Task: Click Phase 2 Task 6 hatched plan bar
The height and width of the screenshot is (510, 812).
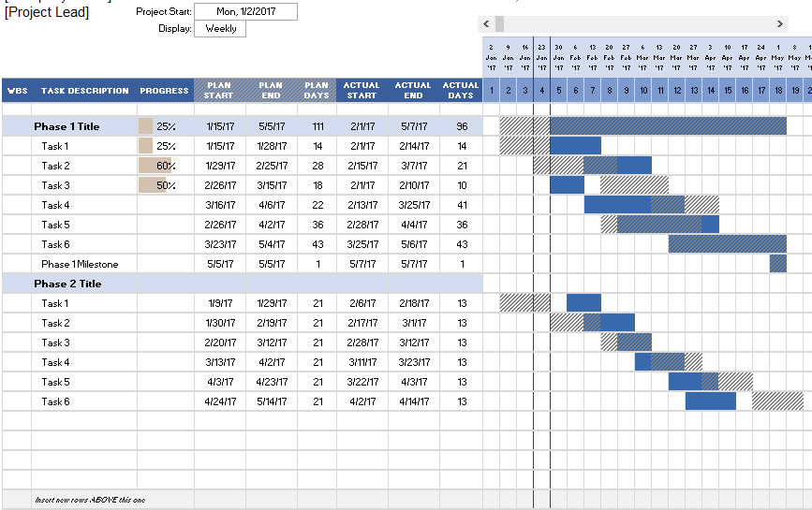Action: point(778,401)
